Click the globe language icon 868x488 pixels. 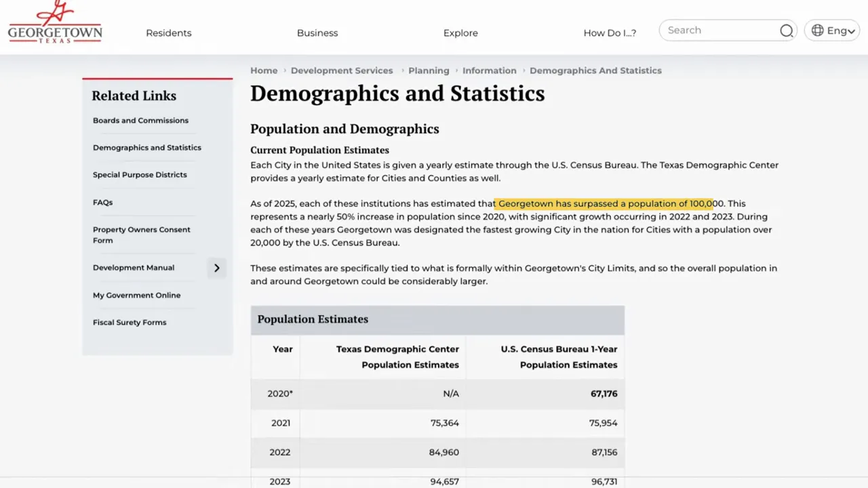pyautogui.click(x=818, y=30)
